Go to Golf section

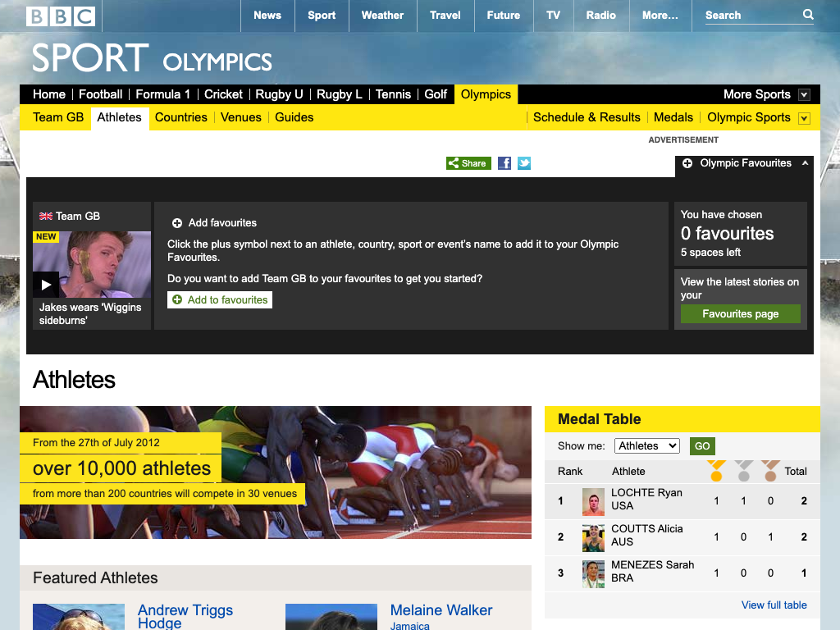436,94
